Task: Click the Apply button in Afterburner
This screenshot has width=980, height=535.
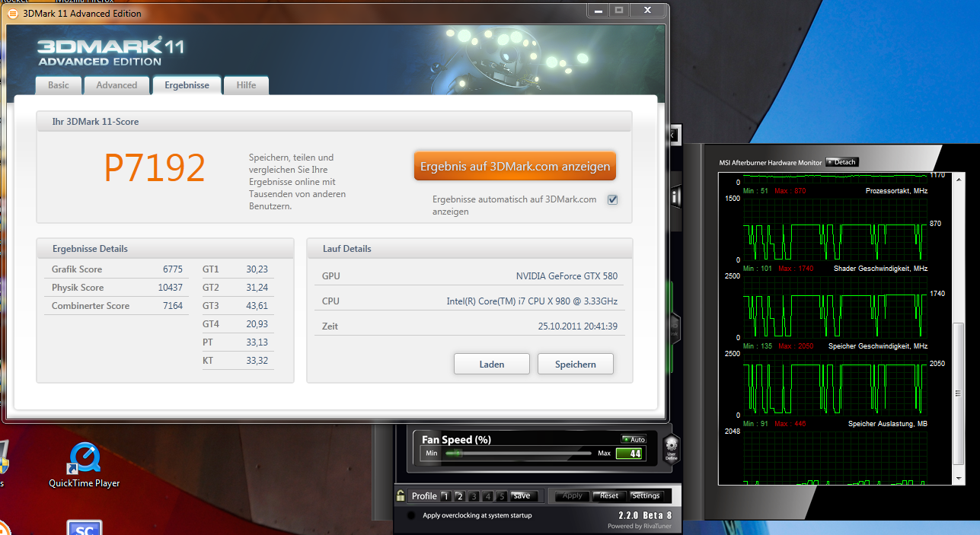Action: [x=572, y=496]
